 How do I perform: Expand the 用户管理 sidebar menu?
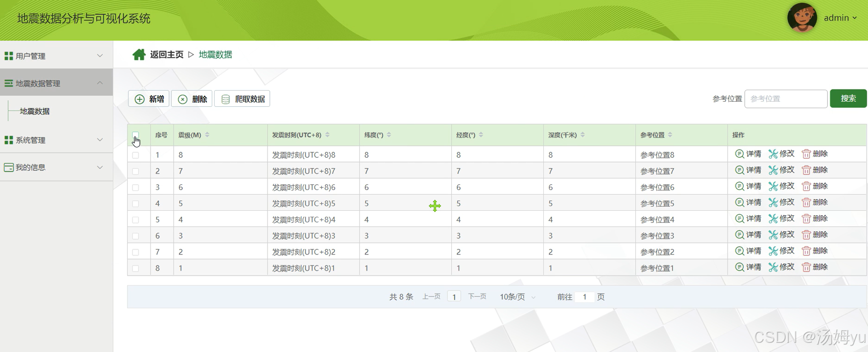(x=56, y=56)
